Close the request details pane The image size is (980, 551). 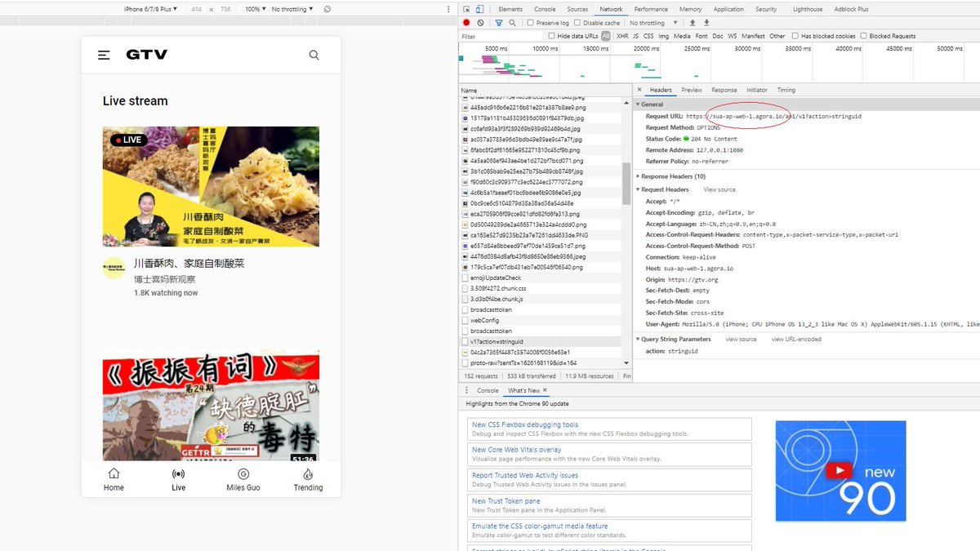click(639, 90)
